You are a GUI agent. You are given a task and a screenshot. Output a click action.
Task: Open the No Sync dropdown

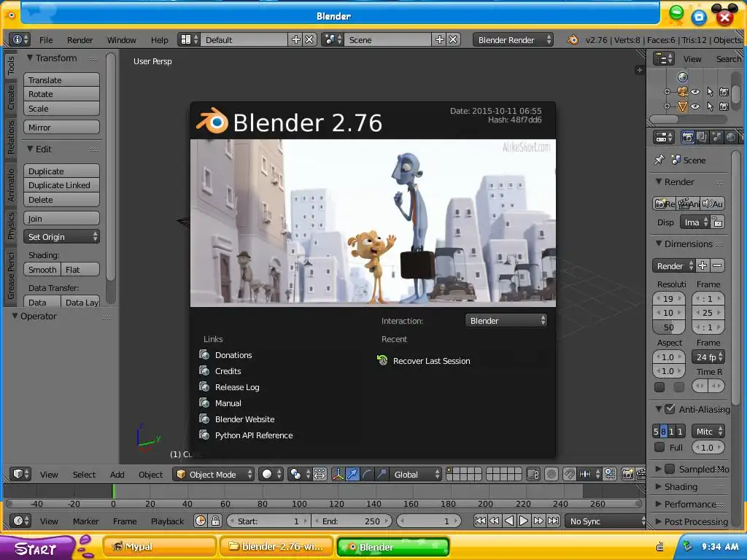point(605,521)
